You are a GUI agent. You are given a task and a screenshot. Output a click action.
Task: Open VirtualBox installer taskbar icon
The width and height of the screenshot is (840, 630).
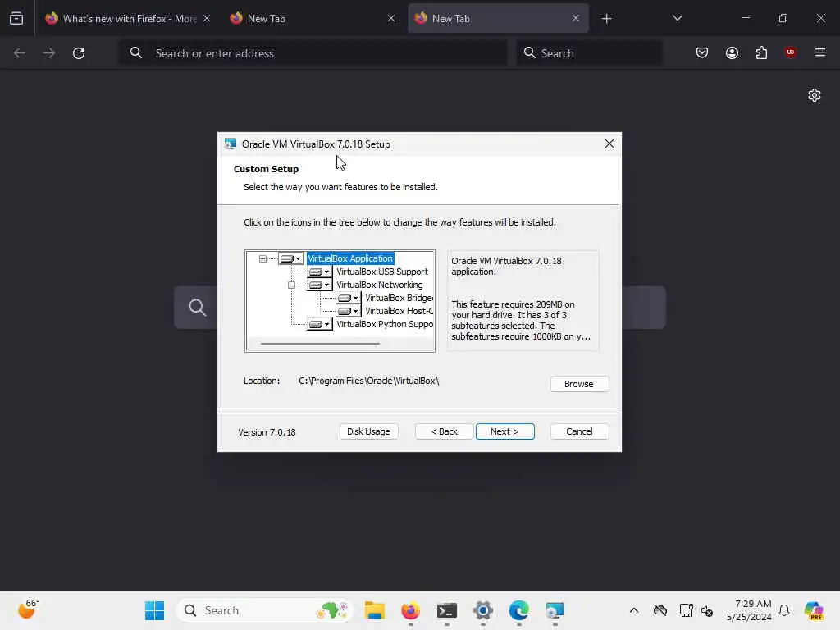coord(555,610)
